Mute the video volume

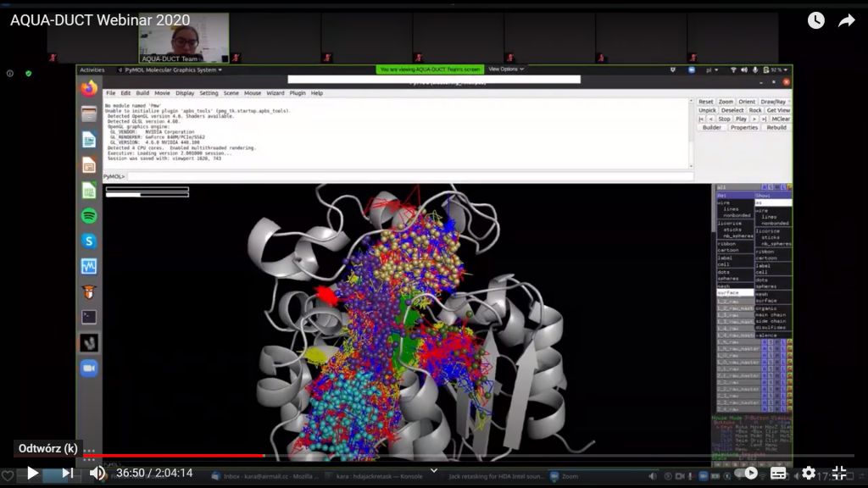point(97,473)
